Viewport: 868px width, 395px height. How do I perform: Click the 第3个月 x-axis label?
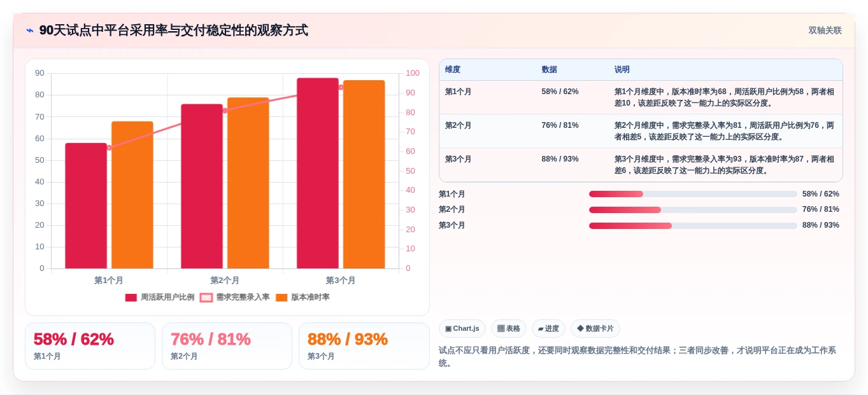pyautogui.click(x=341, y=280)
